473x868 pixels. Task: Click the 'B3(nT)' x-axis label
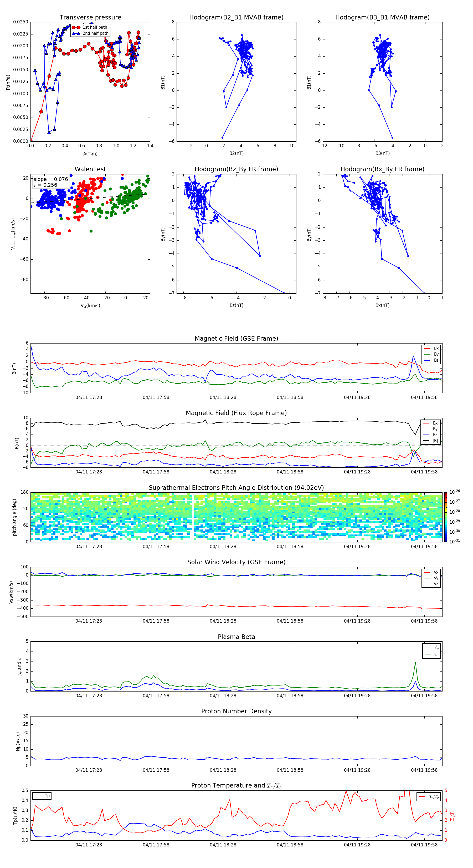382,153
